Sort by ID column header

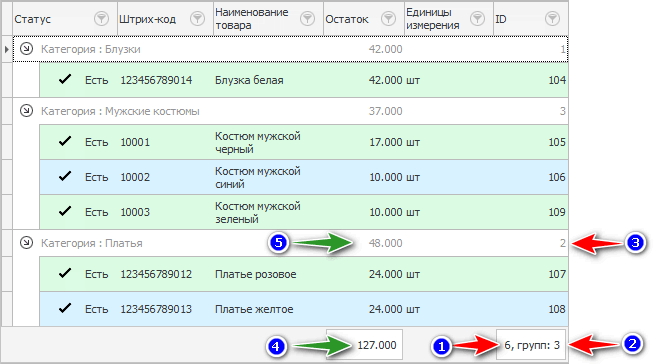pyautogui.click(x=501, y=19)
